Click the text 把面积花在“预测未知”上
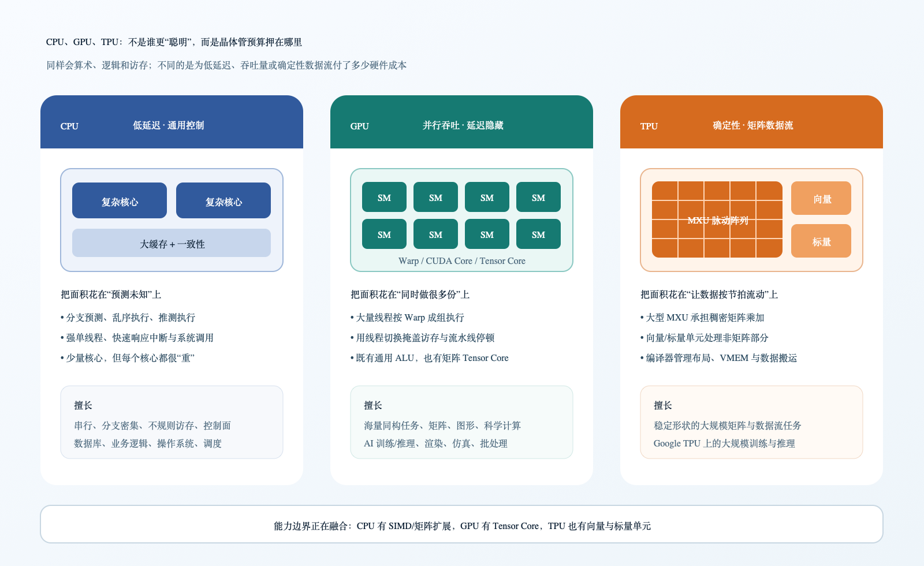Screen dimensions: 924x566 click(x=111, y=295)
